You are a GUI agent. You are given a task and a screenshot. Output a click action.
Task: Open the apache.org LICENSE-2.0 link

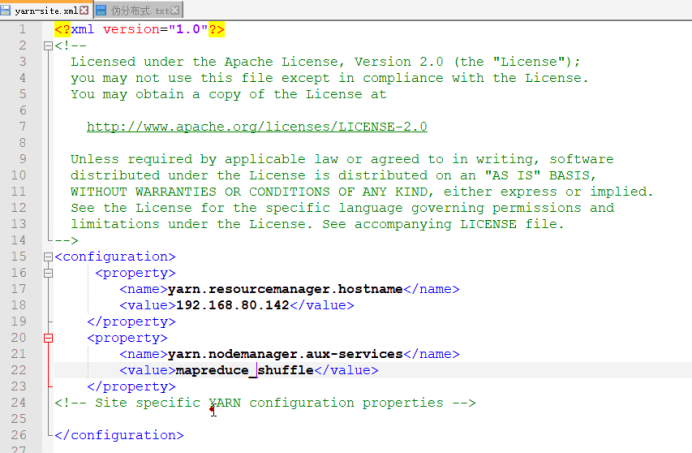257,127
